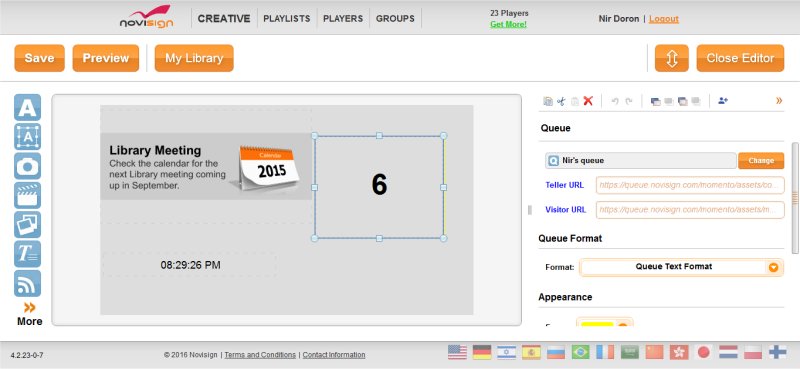Add an image with the camera tool
800x369 pixels.
point(28,166)
